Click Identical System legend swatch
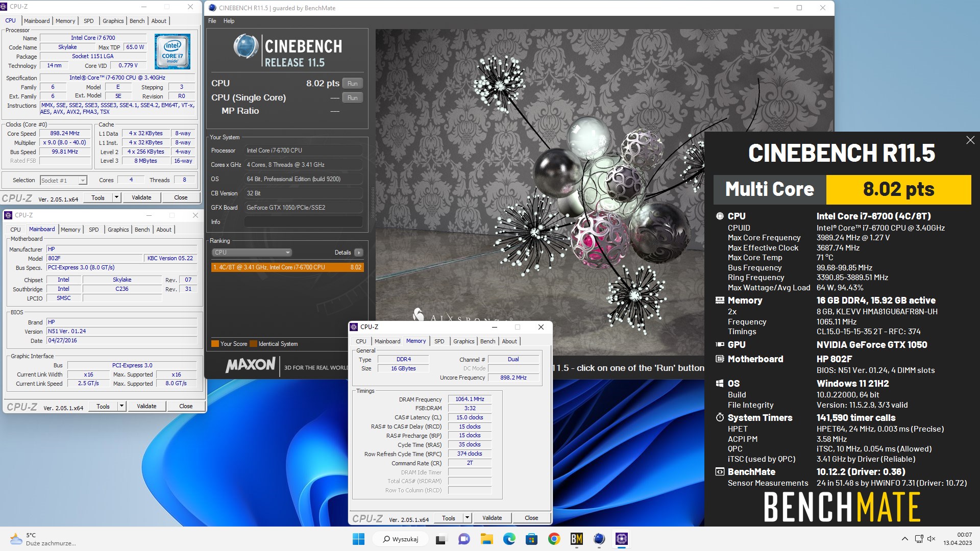Screen dimensions: 980x551 [253, 344]
